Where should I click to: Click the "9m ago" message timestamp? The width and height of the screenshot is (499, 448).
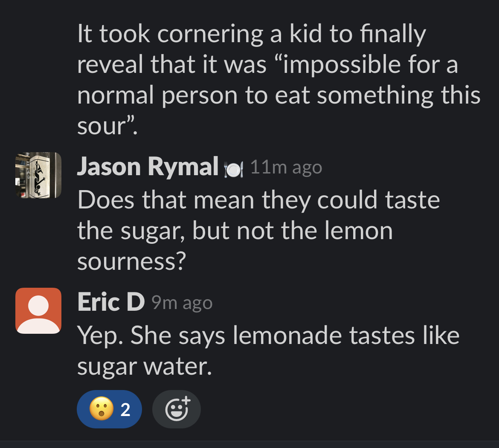tap(182, 303)
